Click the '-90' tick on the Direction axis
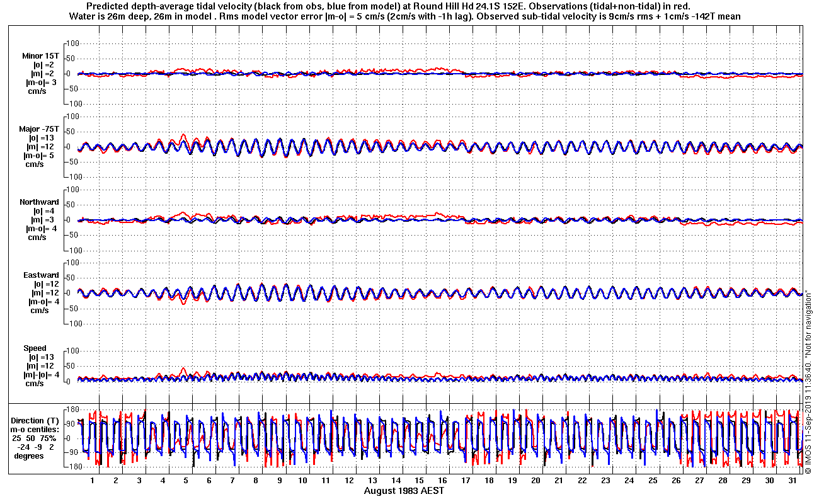Viewport: 819px width, 504px height. click(71, 452)
